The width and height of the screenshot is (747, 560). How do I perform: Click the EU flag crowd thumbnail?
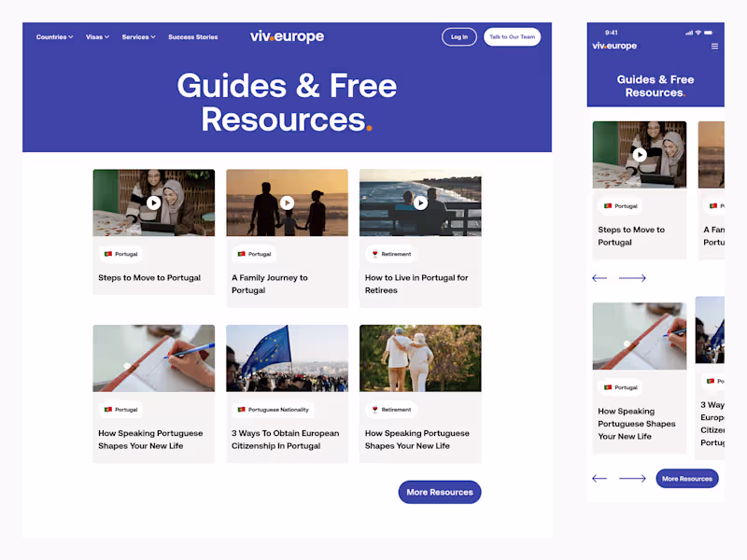click(287, 358)
